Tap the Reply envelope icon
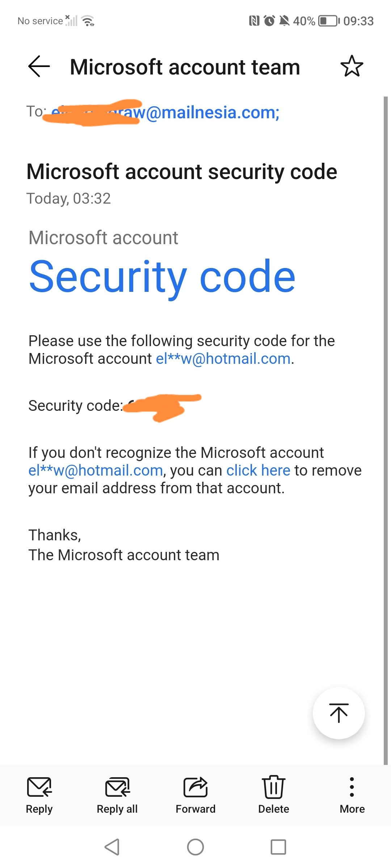391x868 pixels. pos(39,787)
